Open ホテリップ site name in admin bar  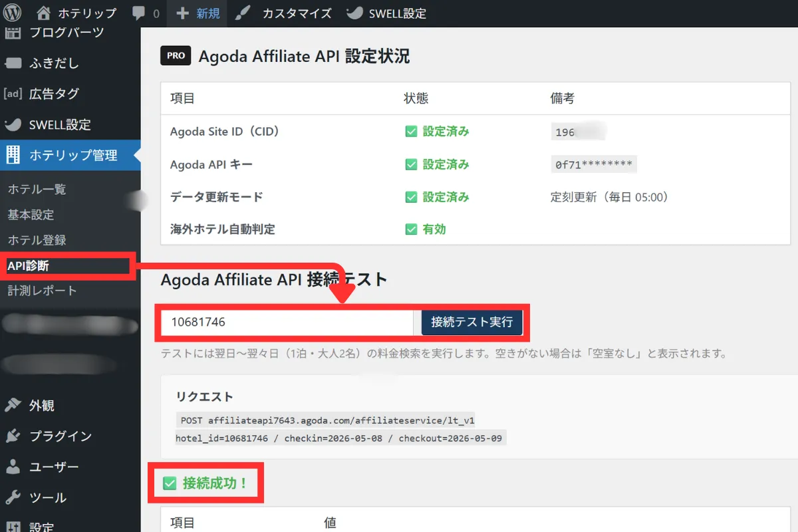[87, 13]
